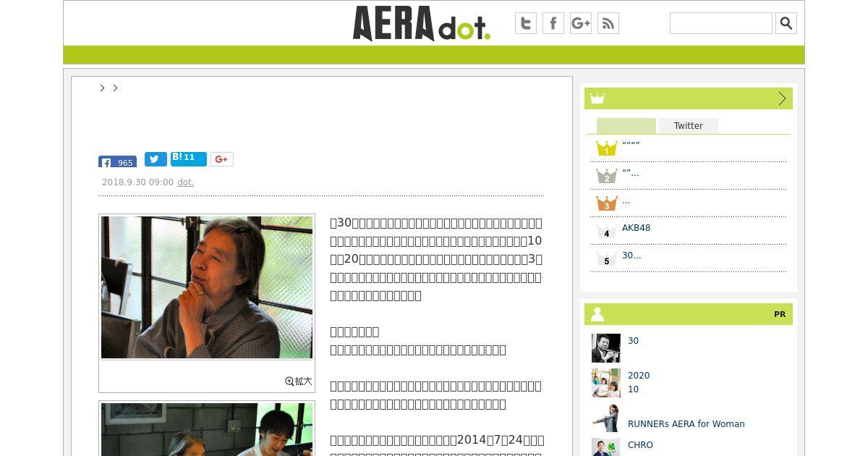Click the search magnifier button
Screen dimensions: 868x456
(x=786, y=23)
